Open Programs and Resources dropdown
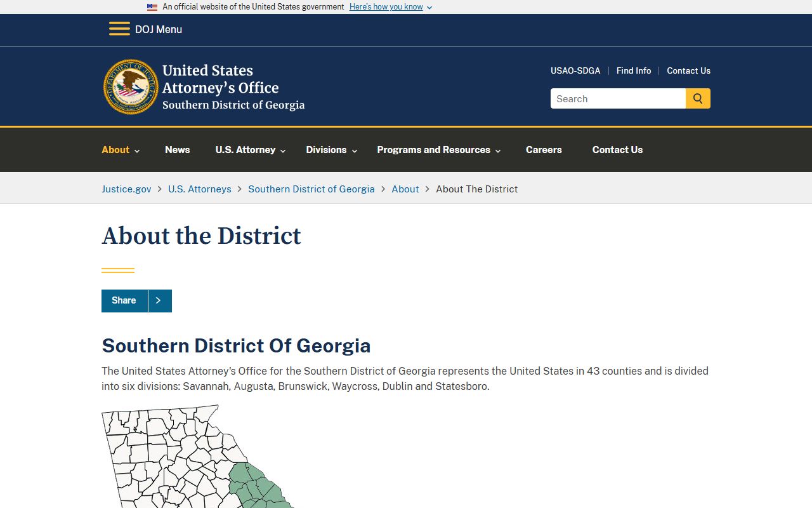 (x=439, y=150)
